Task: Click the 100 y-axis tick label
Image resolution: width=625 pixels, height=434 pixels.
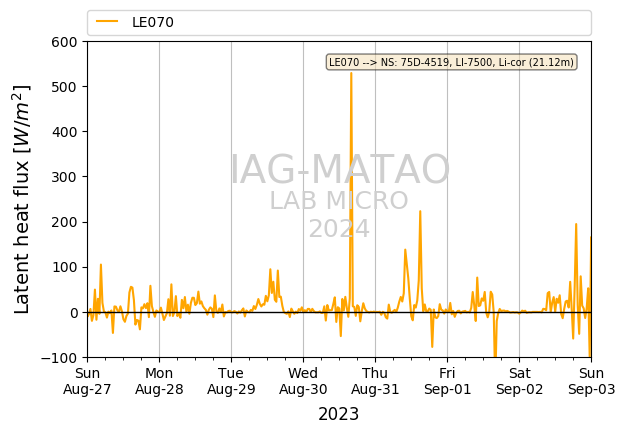Action: coord(65,267)
